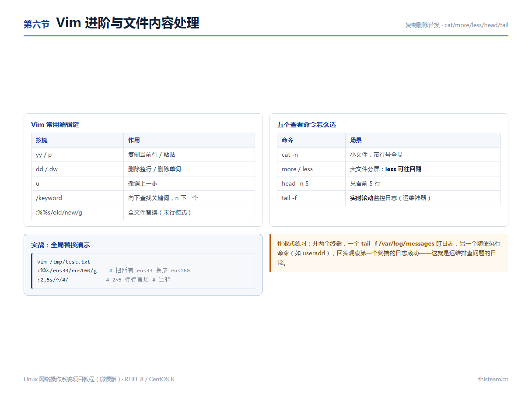The height and width of the screenshot is (394, 532).
Task: Select the heading "Vim 常用编辑键"
Action: point(55,125)
